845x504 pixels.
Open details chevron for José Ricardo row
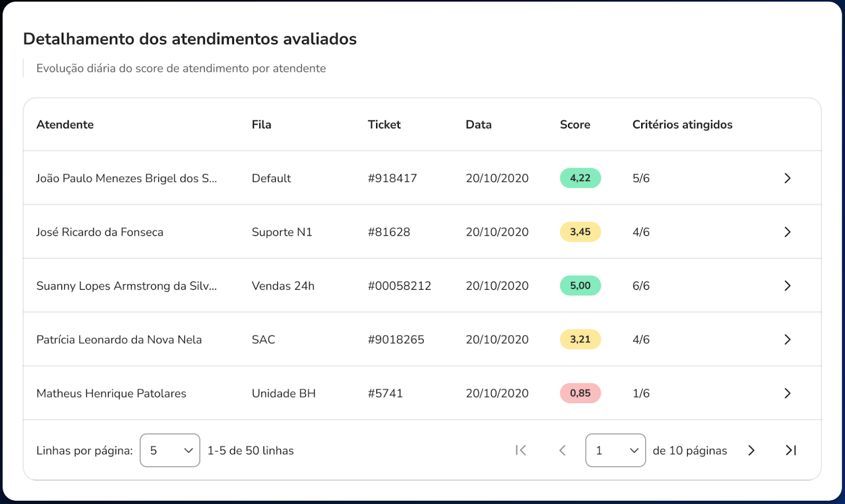(787, 232)
